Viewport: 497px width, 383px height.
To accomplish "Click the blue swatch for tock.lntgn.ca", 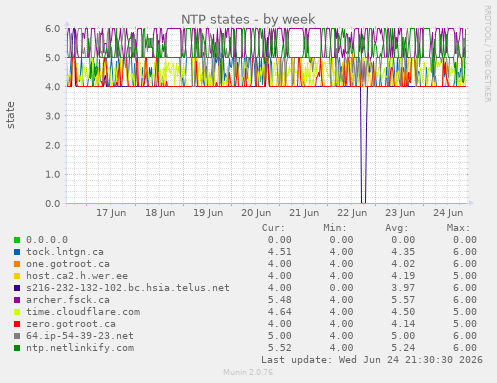I will click(x=17, y=252).
